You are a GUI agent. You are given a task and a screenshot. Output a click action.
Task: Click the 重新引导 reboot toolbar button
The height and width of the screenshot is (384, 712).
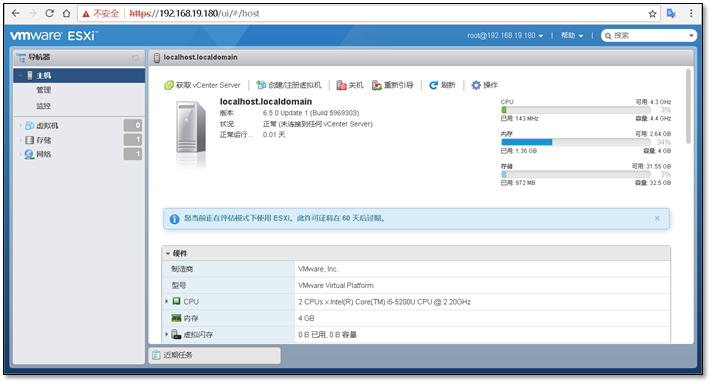(393, 85)
